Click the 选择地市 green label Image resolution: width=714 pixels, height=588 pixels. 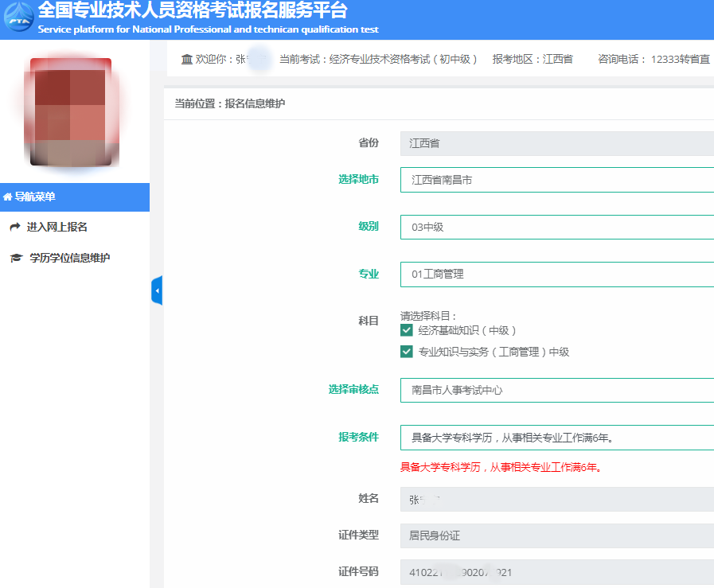pos(359,179)
